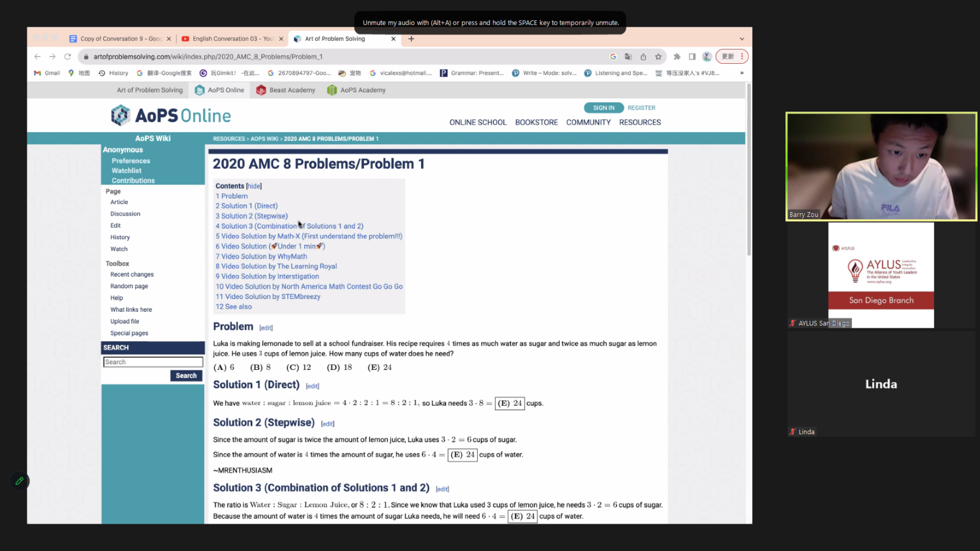Viewport: 980px width, 551px height.
Task: Click the green annotation pencil icon
Action: pyautogui.click(x=19, y=481)
